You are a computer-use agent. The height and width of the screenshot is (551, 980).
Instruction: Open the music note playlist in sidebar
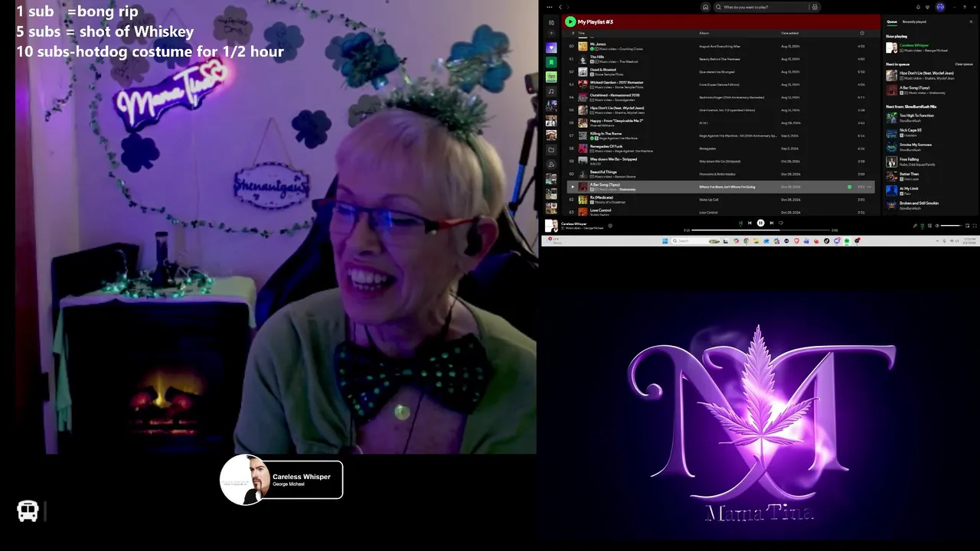551,91
